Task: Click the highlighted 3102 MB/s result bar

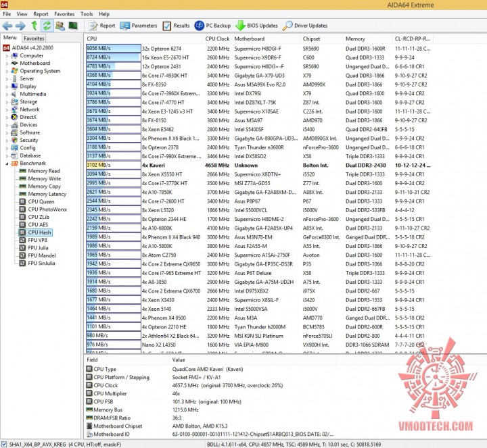Action: pyautogui.click(x=114, y=165)
